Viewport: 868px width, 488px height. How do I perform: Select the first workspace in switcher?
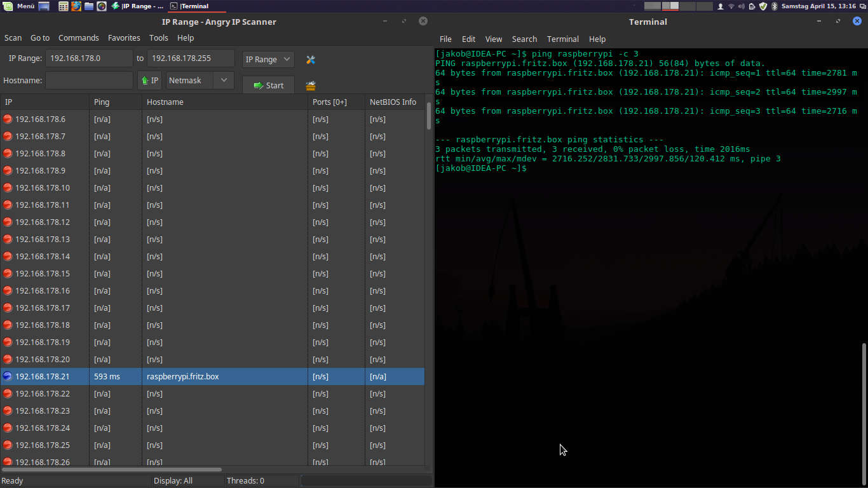coord(653,6)
